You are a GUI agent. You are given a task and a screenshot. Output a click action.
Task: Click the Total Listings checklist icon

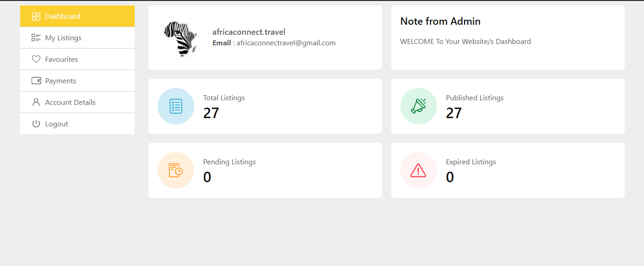(176, 106)
